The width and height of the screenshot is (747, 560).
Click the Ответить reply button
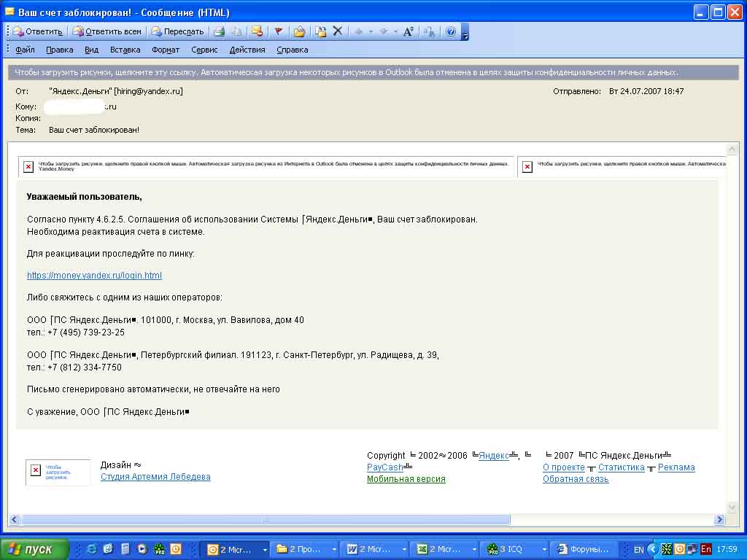pos(38,31)
